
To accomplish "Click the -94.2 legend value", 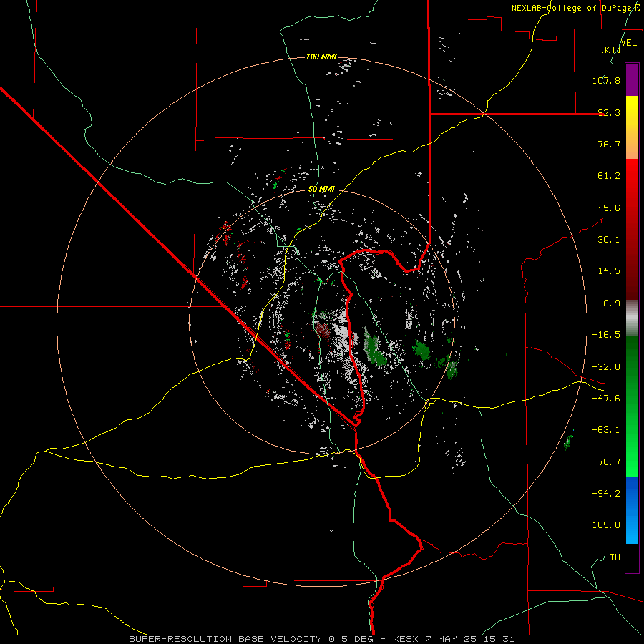I will point(606,493).
